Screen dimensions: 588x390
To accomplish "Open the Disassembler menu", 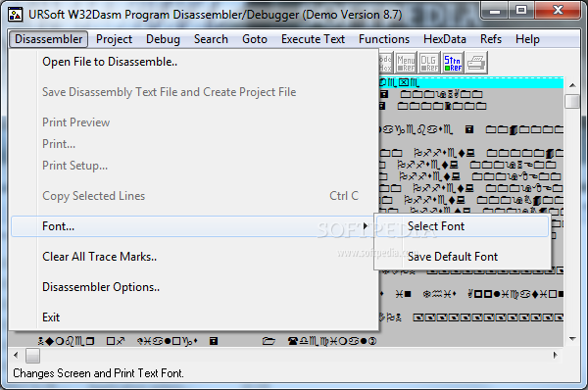I will coord(48,39).
